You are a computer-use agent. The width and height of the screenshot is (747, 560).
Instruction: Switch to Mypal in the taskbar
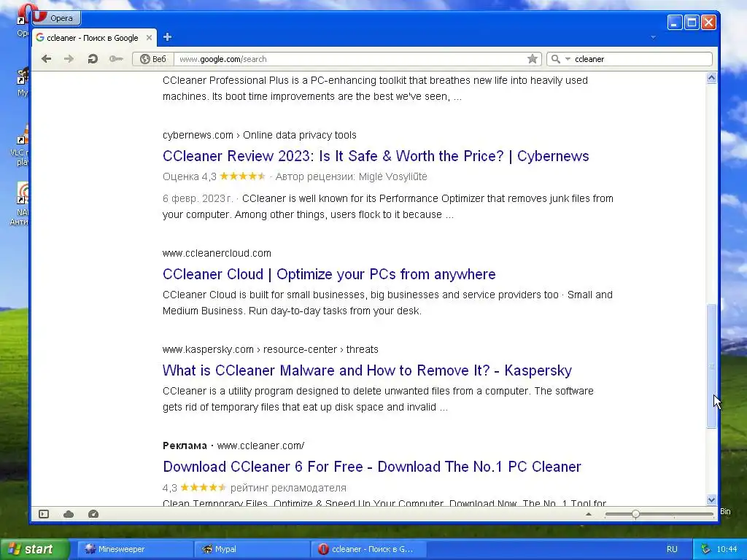pyautogui.click(x=252, y=549)
